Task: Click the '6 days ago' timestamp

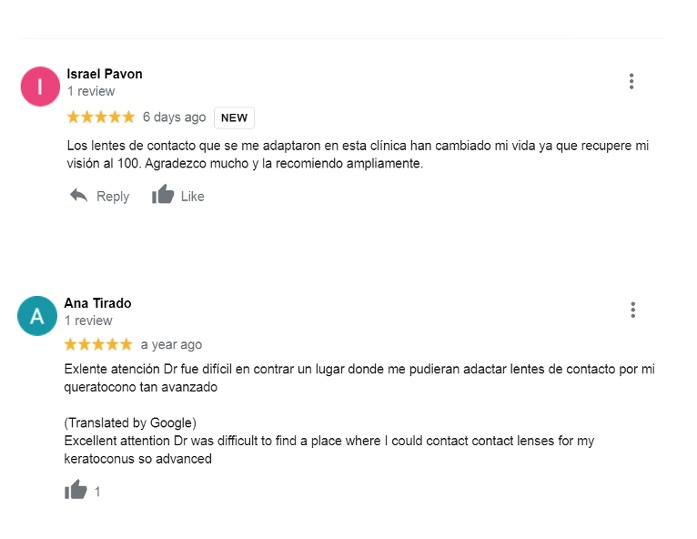Action: coord(174,117)
